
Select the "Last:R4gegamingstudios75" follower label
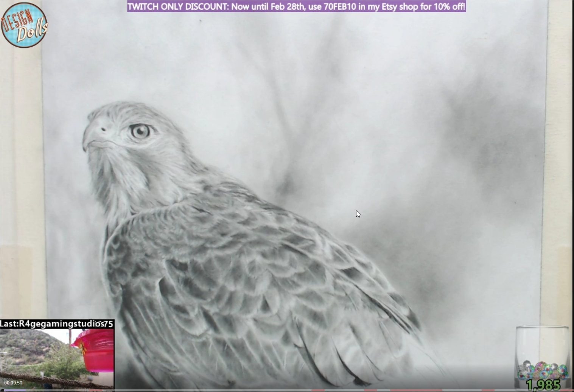click(x=57, y=324)
